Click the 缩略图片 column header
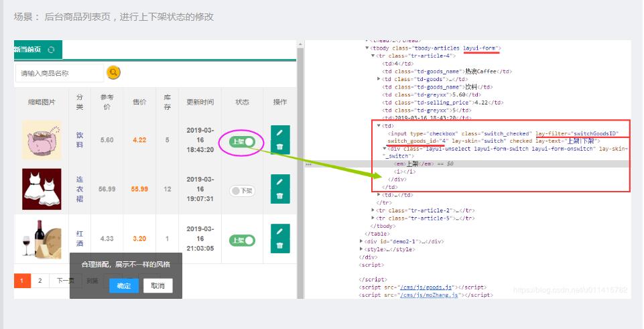Screen dimensions: 644x329 point(42,102)
